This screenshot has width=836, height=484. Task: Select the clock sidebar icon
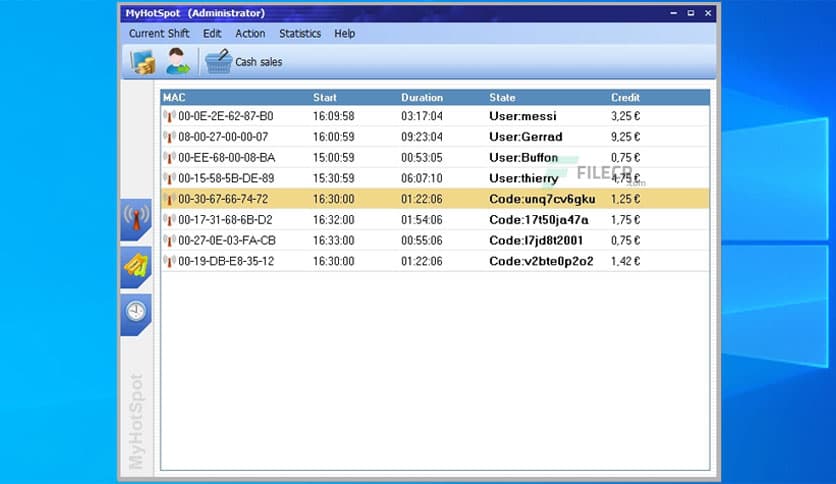click(136, 313)
